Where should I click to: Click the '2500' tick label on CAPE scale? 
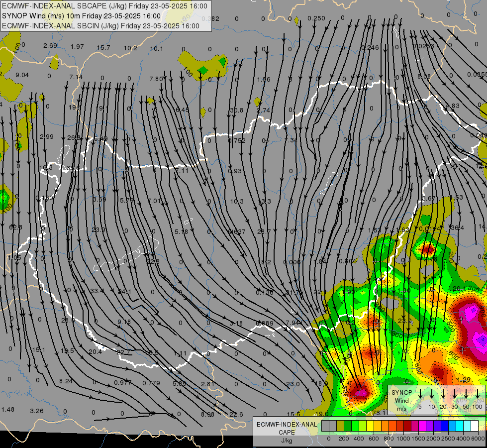(448, 439)
